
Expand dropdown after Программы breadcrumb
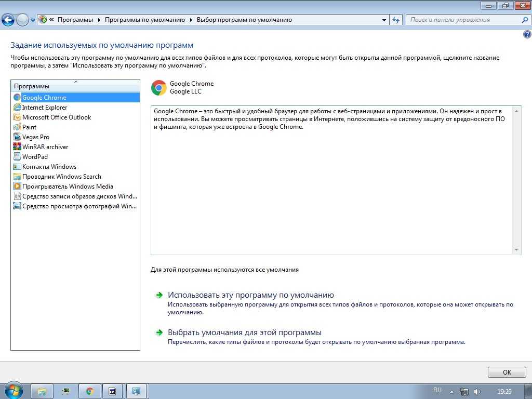click(x=99, y=20)
